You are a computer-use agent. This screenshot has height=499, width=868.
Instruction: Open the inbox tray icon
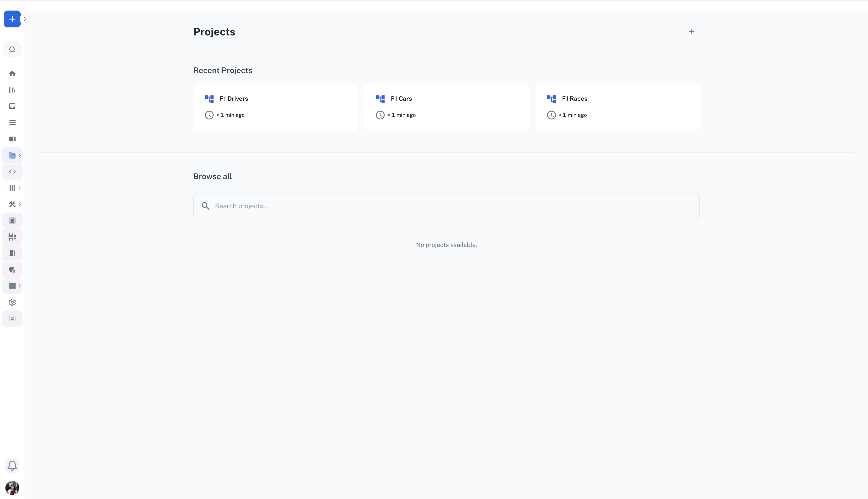[x=12, y=106]
